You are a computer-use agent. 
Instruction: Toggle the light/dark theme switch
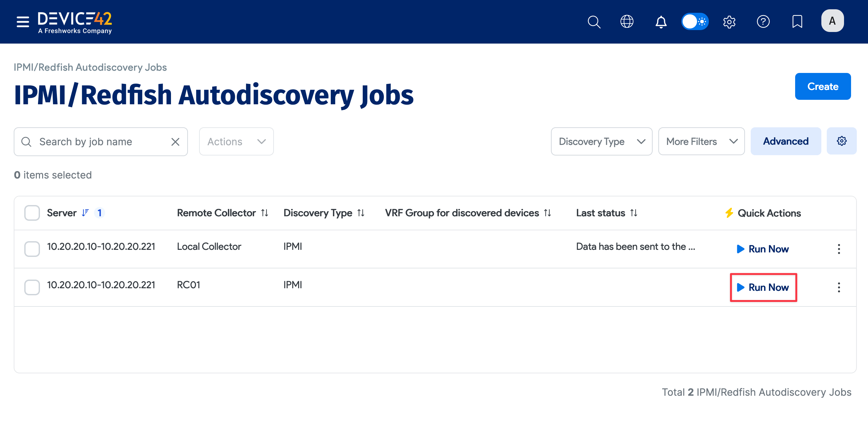[x=695, y=21]
